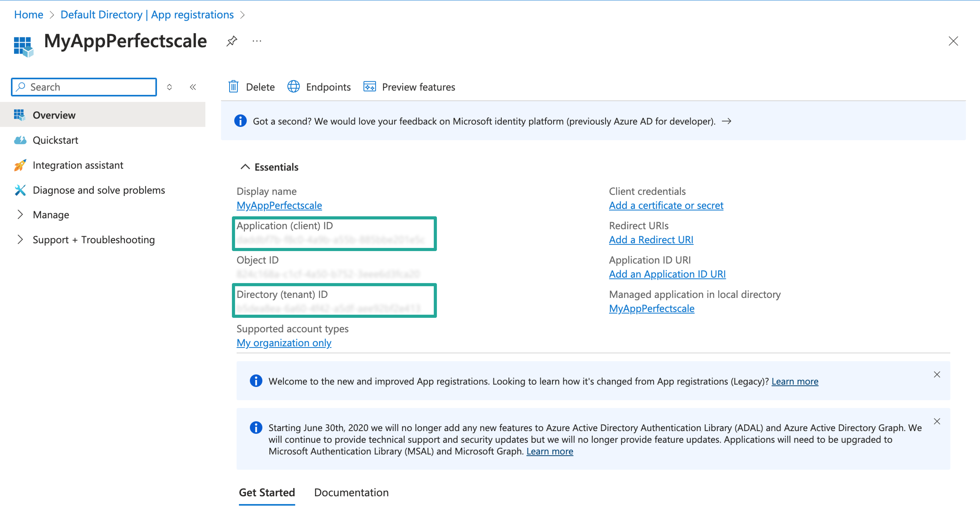
Task: Expand Support + Troubleshooting section
Action: point(20,240)
